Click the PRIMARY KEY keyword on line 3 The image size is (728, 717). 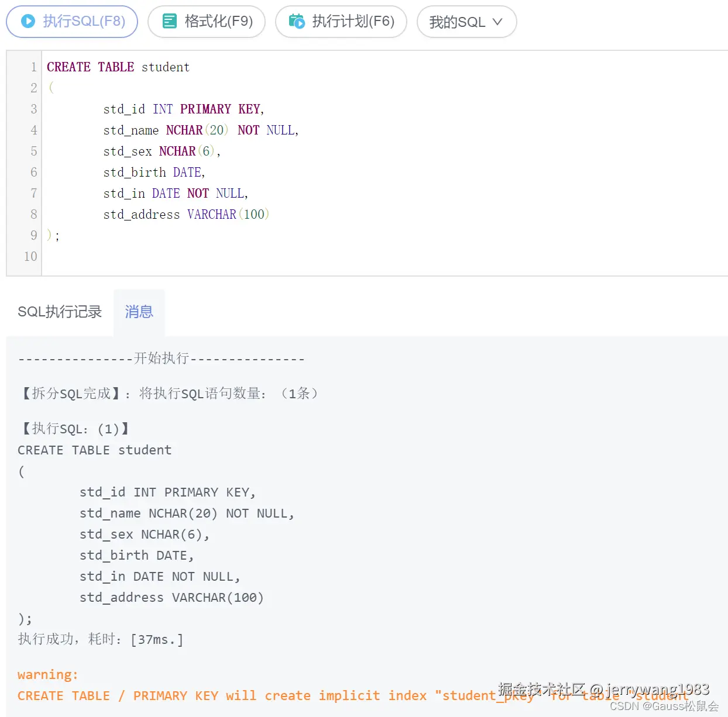click(x=221, y=109)
